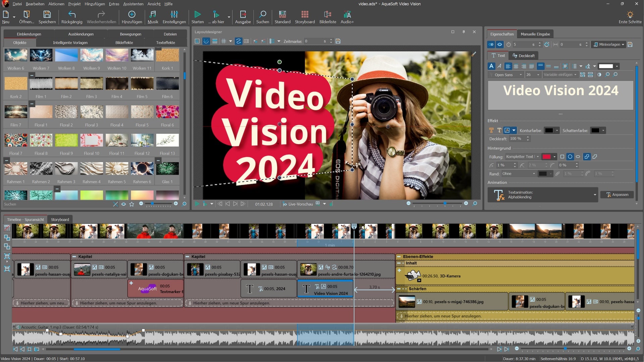
Task: Open the Assistenten menu
Action: coord(133,4)
